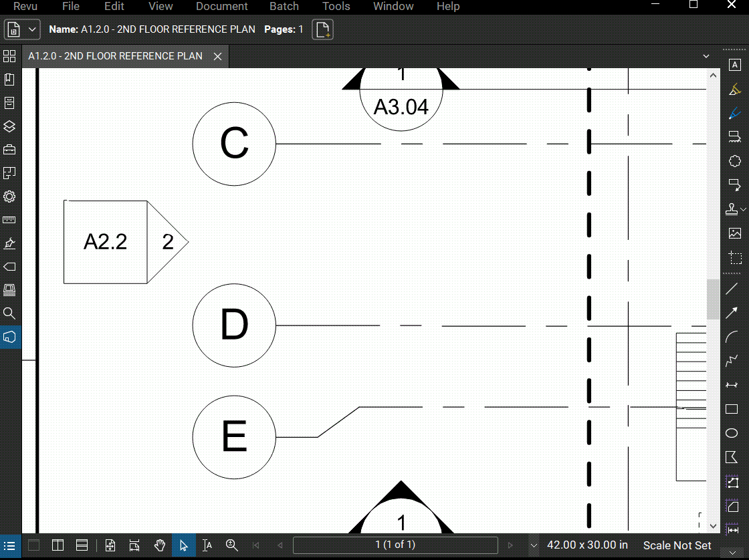Select the Highlighter tool

(736, 89)
